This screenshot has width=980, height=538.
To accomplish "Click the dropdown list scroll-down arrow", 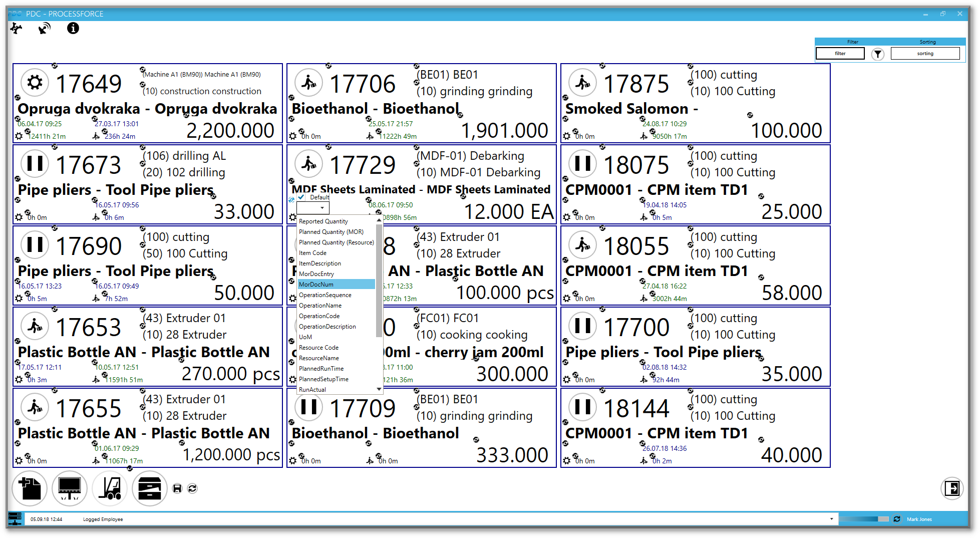I will coord(379,389).
